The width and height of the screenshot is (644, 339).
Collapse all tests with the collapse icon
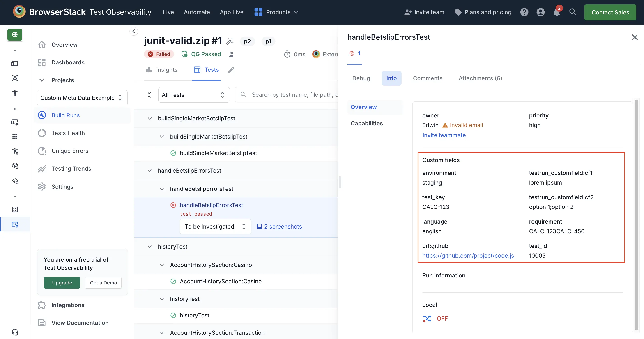tap(149, 95)
